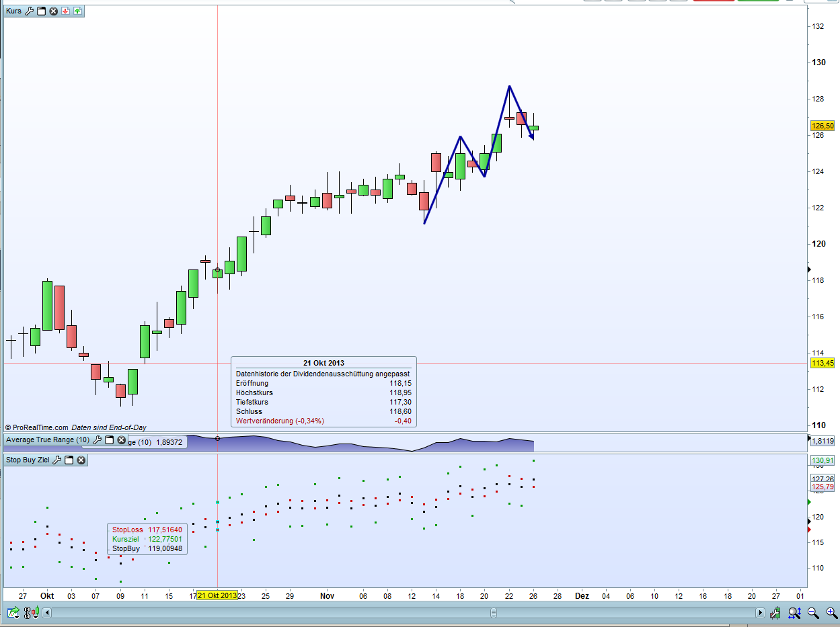Click the StopLoss 117,51640 readout
This screenshot has height=627, width=840.
(147, 530)
